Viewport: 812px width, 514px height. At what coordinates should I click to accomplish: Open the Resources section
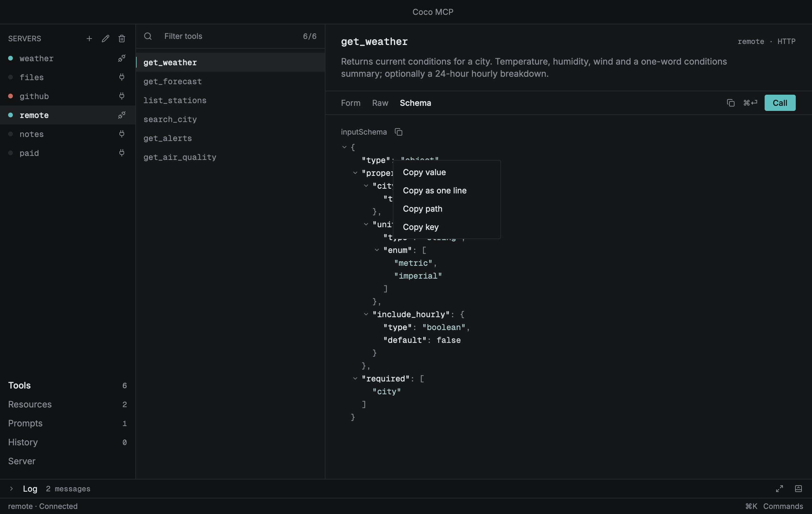[x=68, y=404]
